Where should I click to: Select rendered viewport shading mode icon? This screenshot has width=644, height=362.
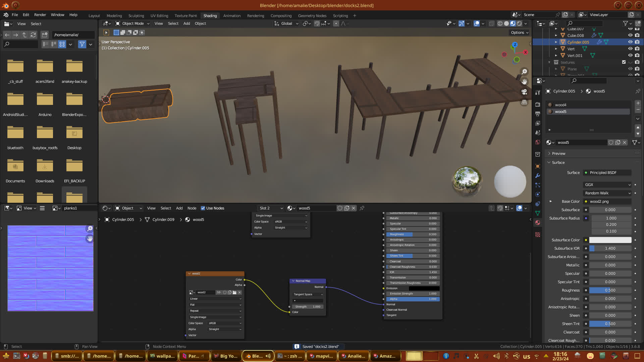click(519, 23)
